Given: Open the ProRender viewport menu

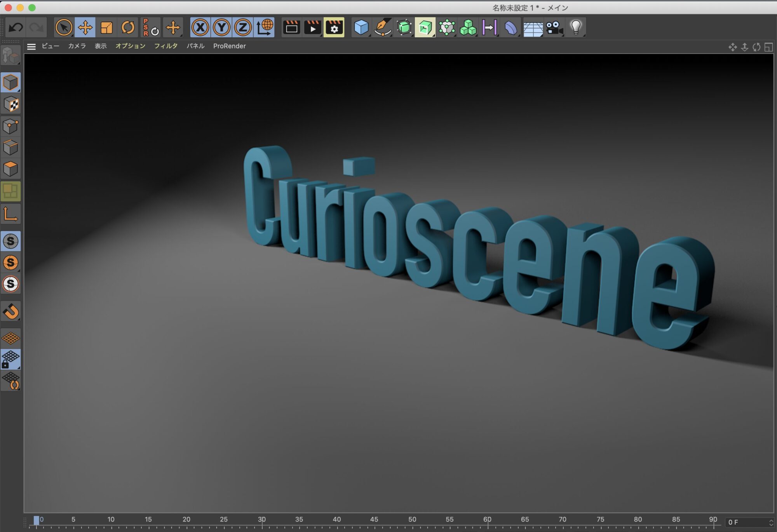Looking at the screenshot, I should point(229,46).
